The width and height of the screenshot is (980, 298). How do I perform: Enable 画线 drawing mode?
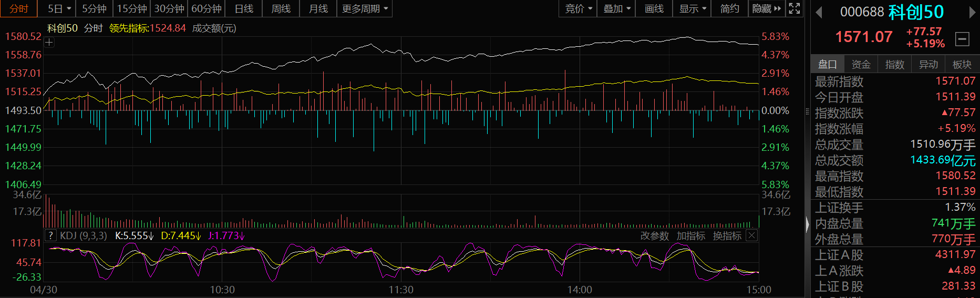654,8
